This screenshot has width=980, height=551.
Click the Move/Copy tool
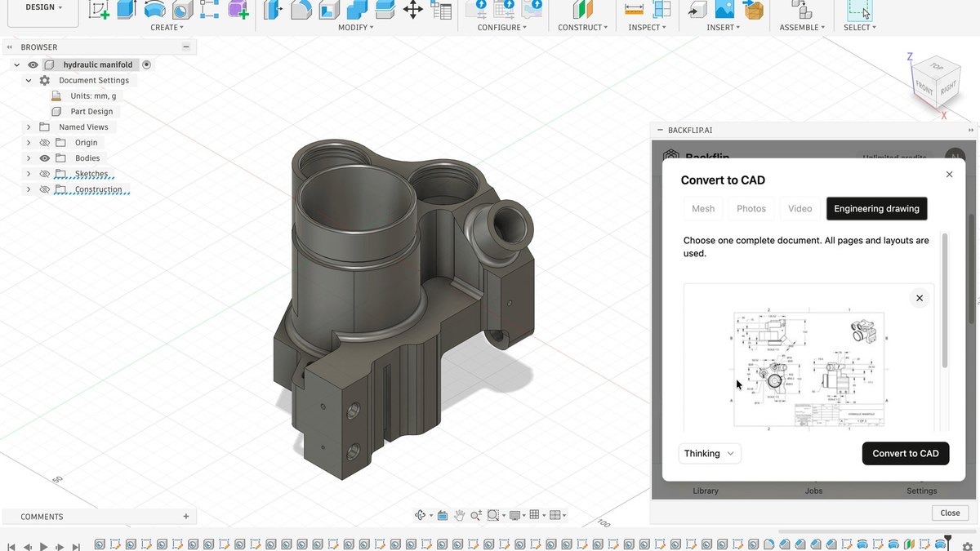[412, 9]
